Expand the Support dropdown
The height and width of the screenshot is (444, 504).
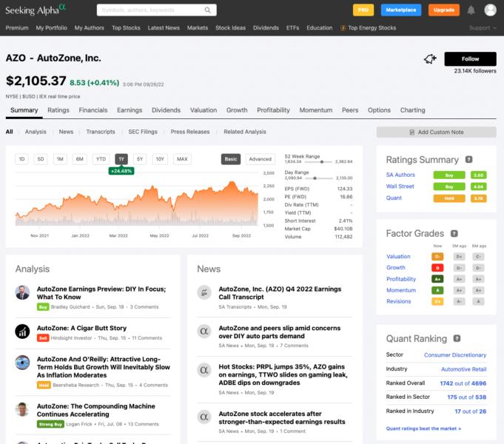pos(483,28)
